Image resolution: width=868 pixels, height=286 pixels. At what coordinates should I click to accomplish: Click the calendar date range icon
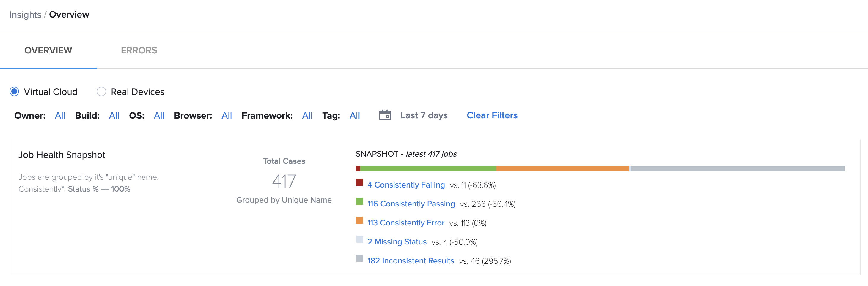click(385, 115)
